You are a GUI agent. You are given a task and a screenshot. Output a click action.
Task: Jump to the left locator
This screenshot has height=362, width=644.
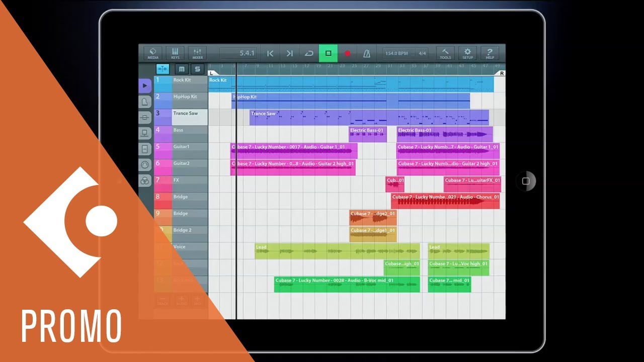coord(270,53)
